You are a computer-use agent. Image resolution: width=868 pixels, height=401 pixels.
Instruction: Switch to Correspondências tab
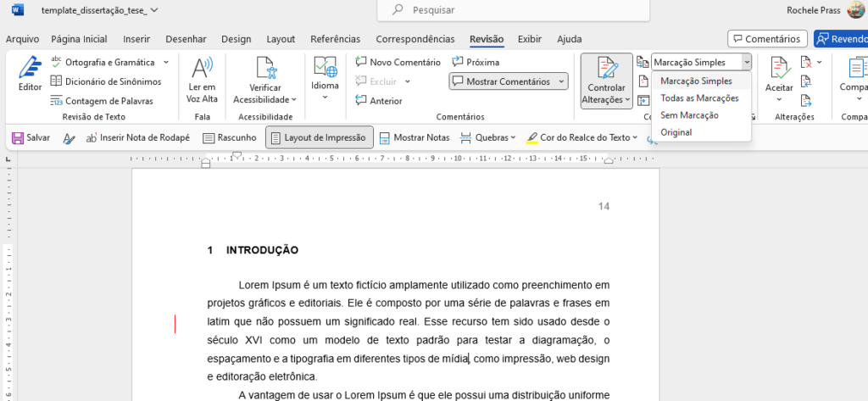click(415, 39)
